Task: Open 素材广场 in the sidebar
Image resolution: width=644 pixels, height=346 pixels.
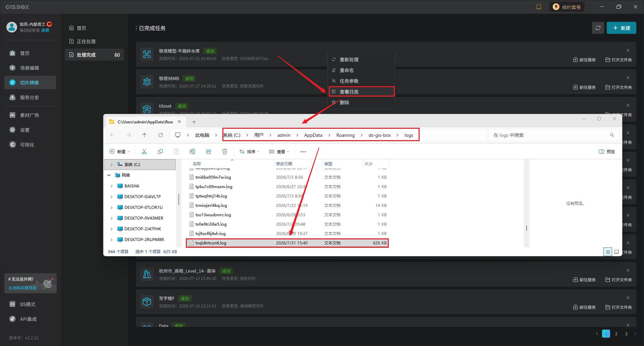Action: [30, 115]
